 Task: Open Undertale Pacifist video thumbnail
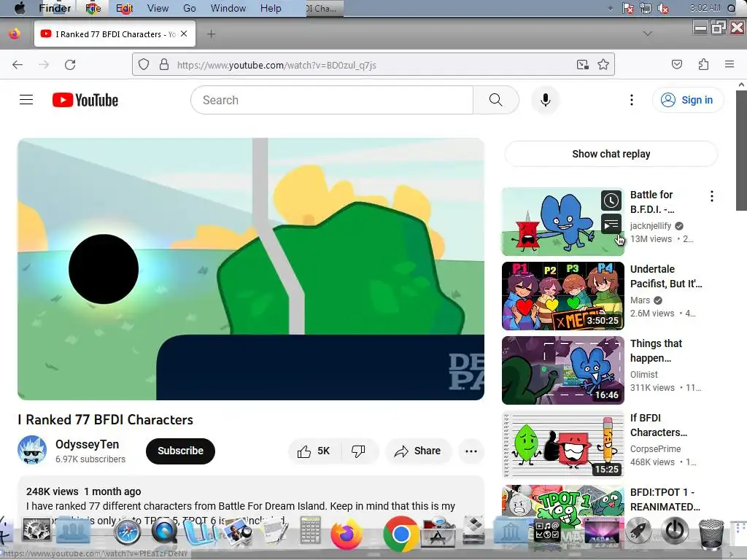point(562,296)
